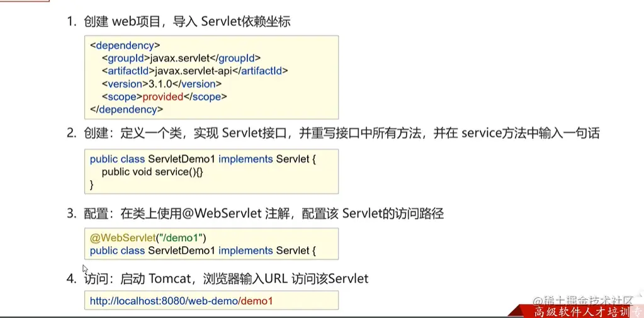Click the red 高级软件人才培训 banner
Viewport: 644px width, 318px height.
(579, 312)
